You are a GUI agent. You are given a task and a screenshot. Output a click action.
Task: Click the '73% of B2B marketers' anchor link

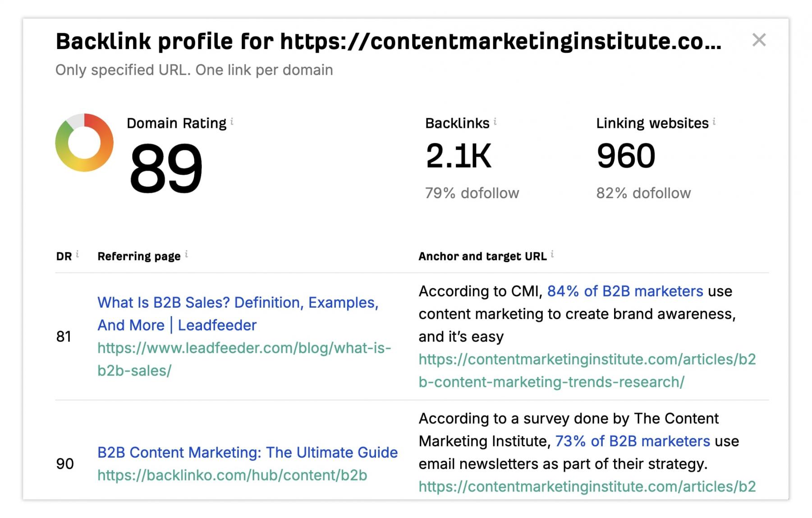(632, 441)
